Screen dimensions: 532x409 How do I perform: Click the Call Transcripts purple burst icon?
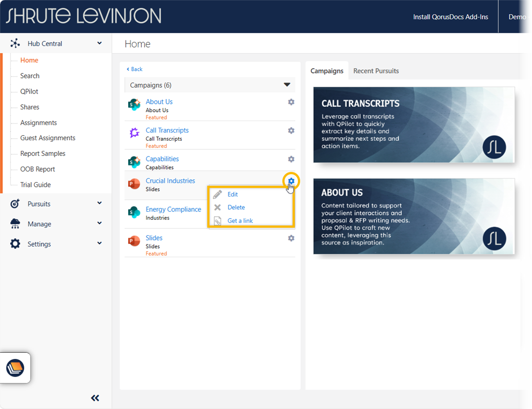(134, 133)
